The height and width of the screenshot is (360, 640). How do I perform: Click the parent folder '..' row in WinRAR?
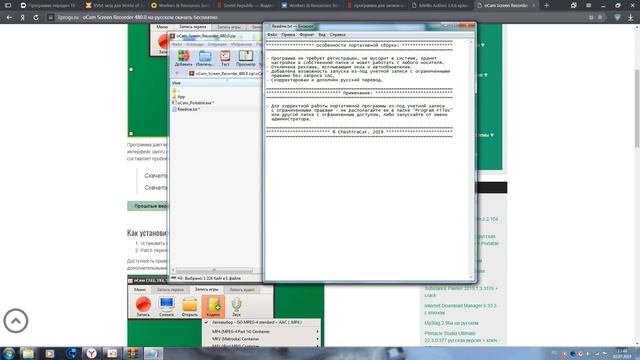[176, 91]
